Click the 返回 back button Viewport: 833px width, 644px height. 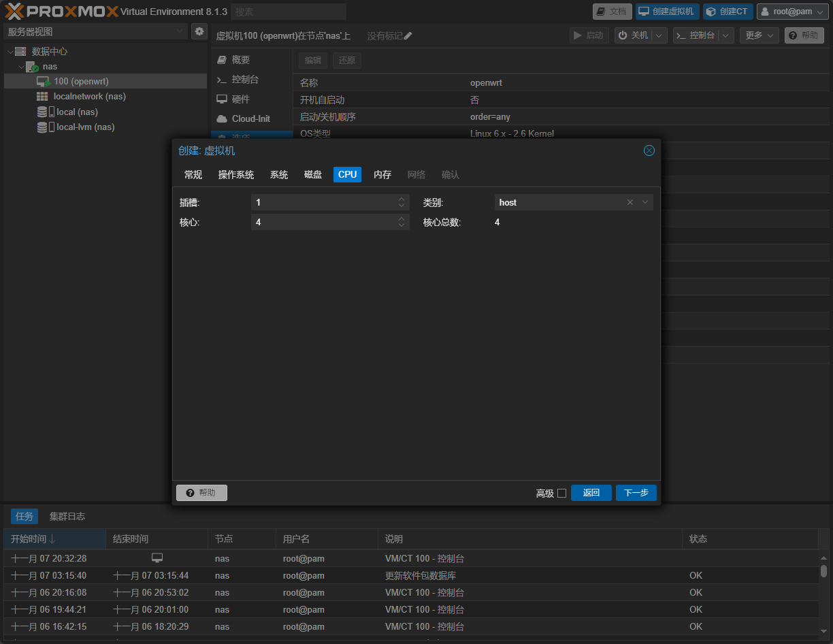click(x=591, y=493)
